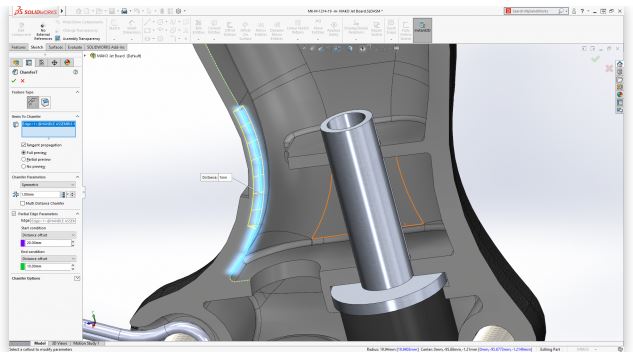Click the start offset 20.00mm field

(x=48, y=243)
